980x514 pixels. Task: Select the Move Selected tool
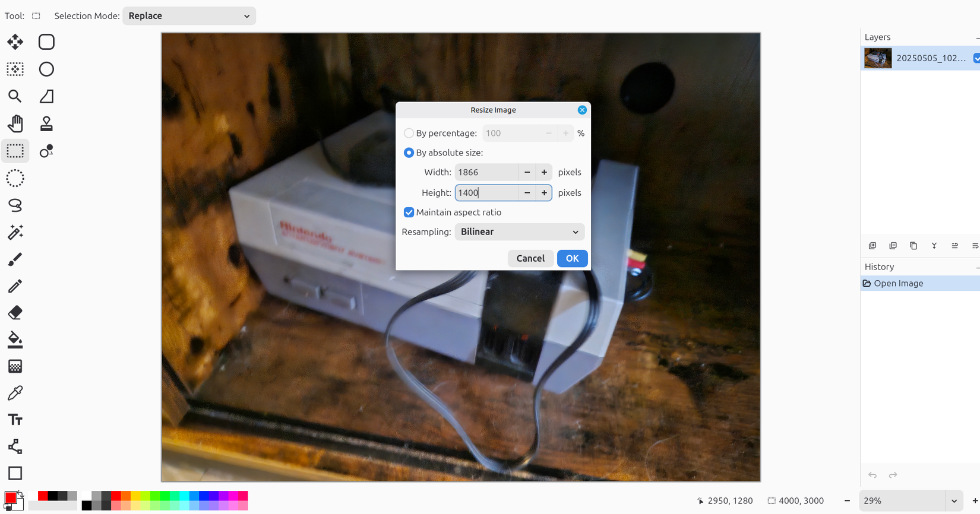click(15, 42)
